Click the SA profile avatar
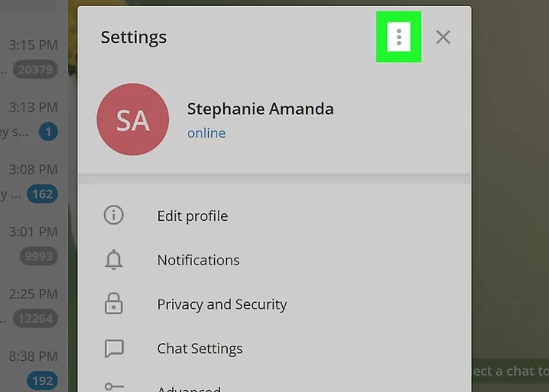 [133, 119]
